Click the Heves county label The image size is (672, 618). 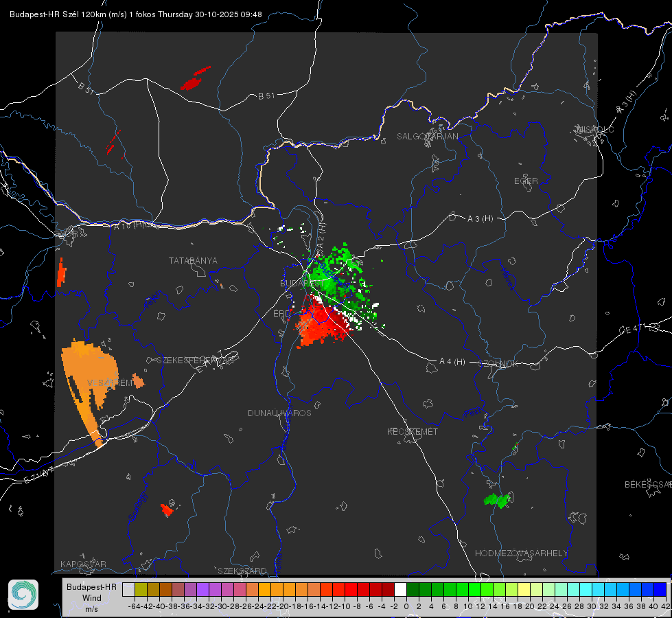click(508, 279)
